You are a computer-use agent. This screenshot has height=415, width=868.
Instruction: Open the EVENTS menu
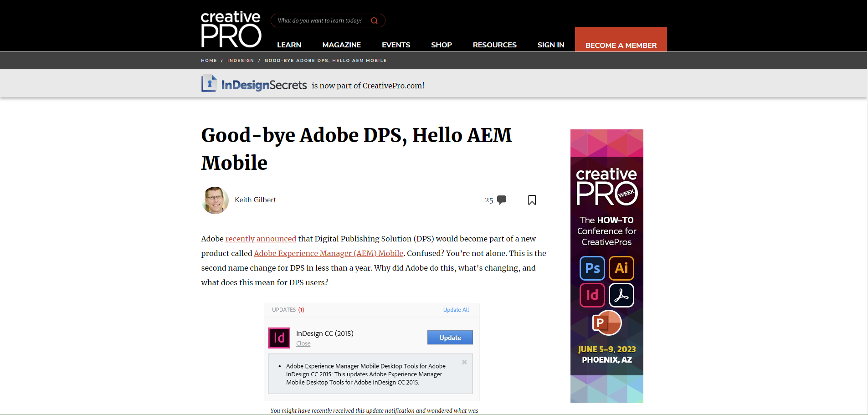396,45
